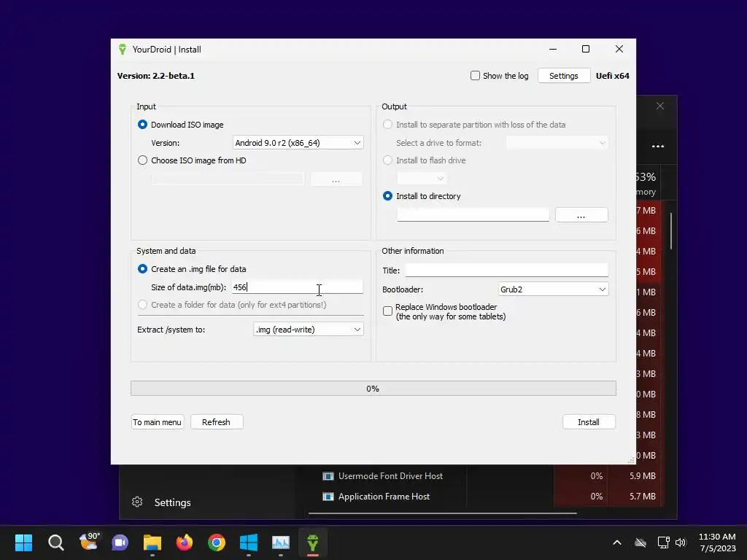The width and height of the screenshot is (747, 560).
Task: Click Task Manager Settings gear icon
Action: tap(137, 502)
